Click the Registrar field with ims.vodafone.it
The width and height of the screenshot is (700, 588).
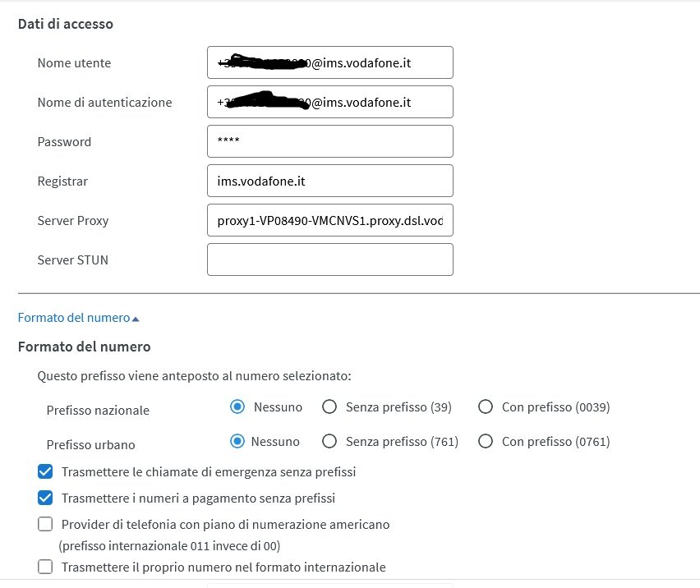pyautogui.click(x=329, y=181)
